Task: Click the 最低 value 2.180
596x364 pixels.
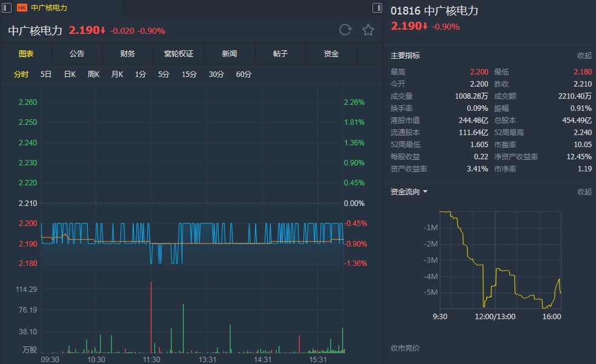Action: [583, 72]
